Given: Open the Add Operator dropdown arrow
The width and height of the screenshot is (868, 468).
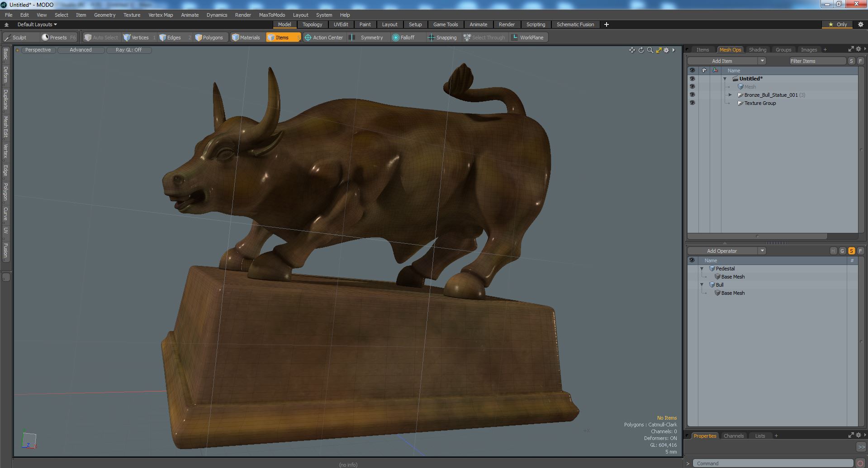Looking at the screenshot, I should pyautogui.click(x=762, y=251).
